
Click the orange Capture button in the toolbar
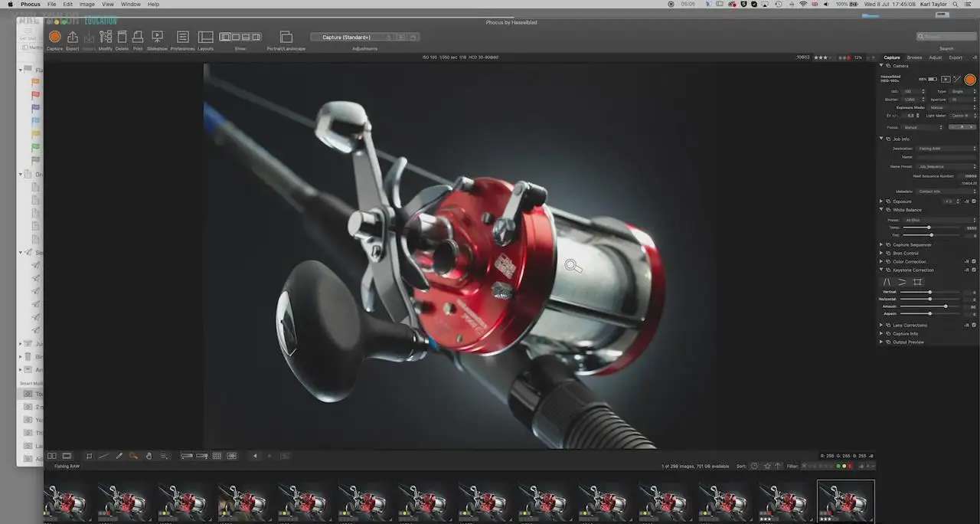[x=54, y=37]
